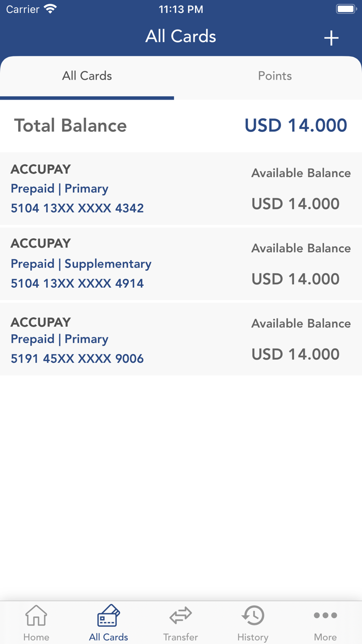Open card ending in 9006
Screen dimensions: 362x644
(77, 358)
